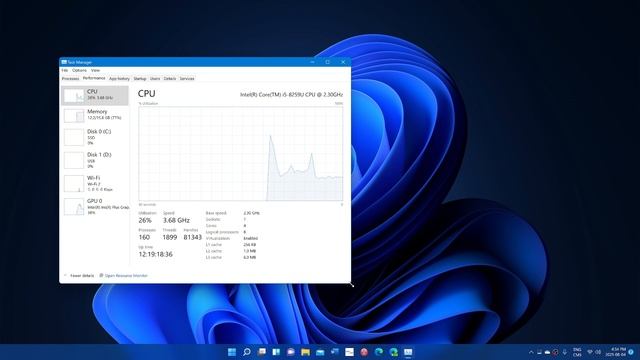Viewport: 640px width, 360px height.
Task: Select the Memory entry in the sidebar
Action: click(x=95, y=115)
